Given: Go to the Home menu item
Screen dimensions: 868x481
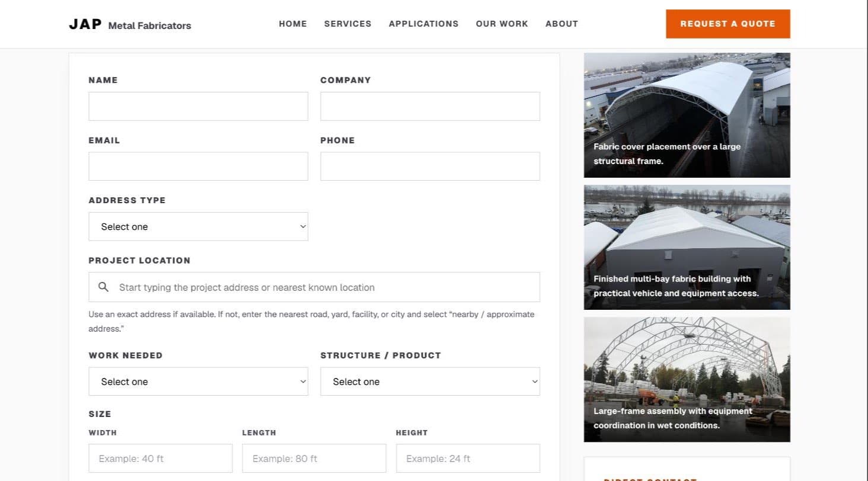Looking at the screenshot, I should (293, 24).
